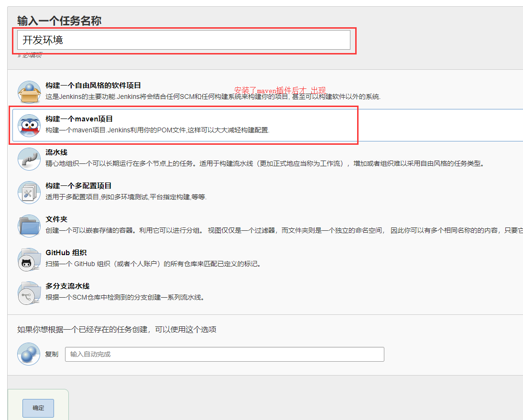The height and width of the screenshot is (420, 523).
Task: Click the multi-configuration project icon
Action: pyautogui.click(x=29, y=193)
